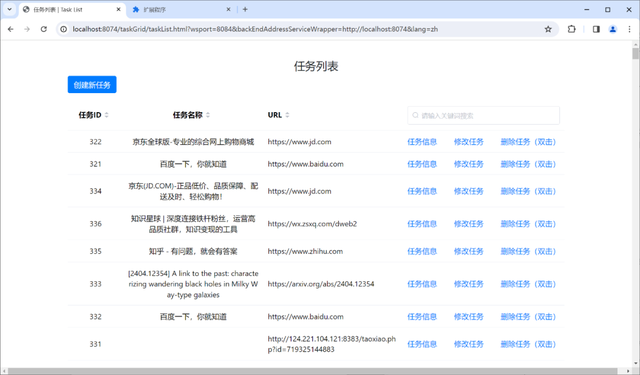Screen dimensions: 640x375
Task: Select the task ID cell 336
Action: (x=96, y=224)
